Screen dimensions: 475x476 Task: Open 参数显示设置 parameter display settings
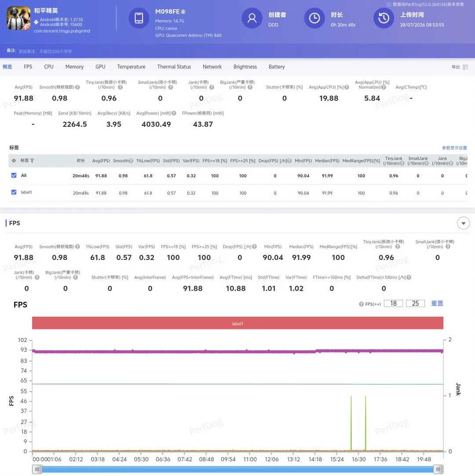[454, 148]
